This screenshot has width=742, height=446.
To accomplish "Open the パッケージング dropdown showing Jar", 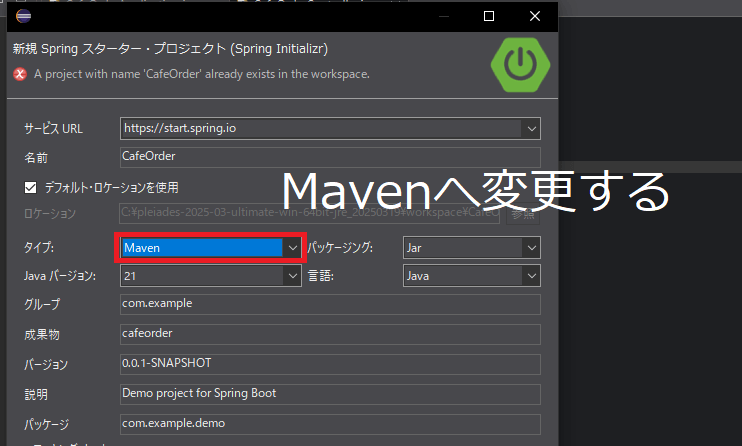I will pyautogui.click(x=531, y=246).
